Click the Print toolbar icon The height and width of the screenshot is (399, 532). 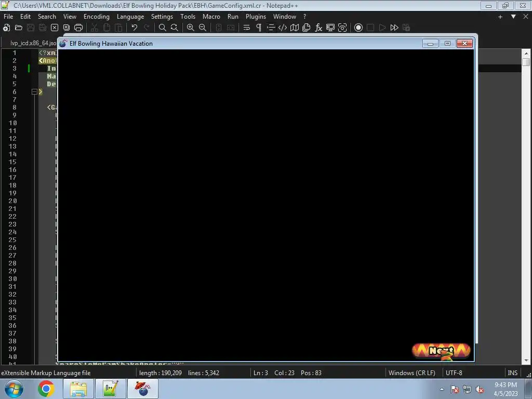click(x=78, y=28)
